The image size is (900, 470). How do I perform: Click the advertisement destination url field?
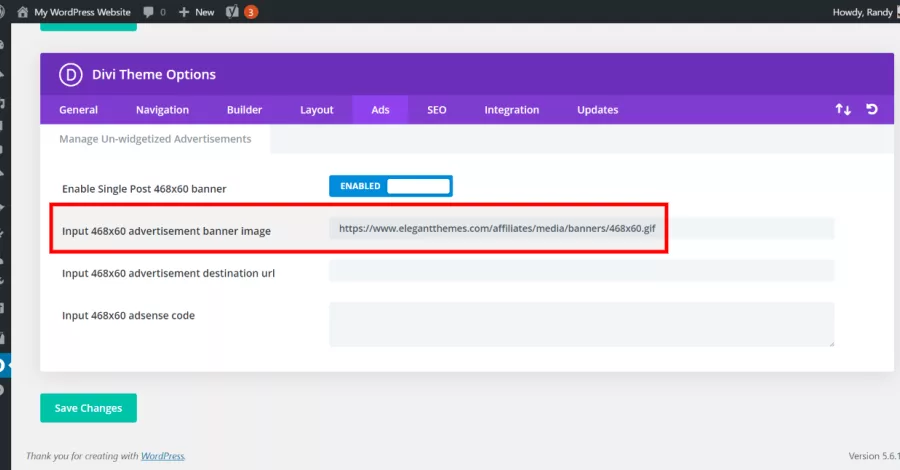[581, 270]
